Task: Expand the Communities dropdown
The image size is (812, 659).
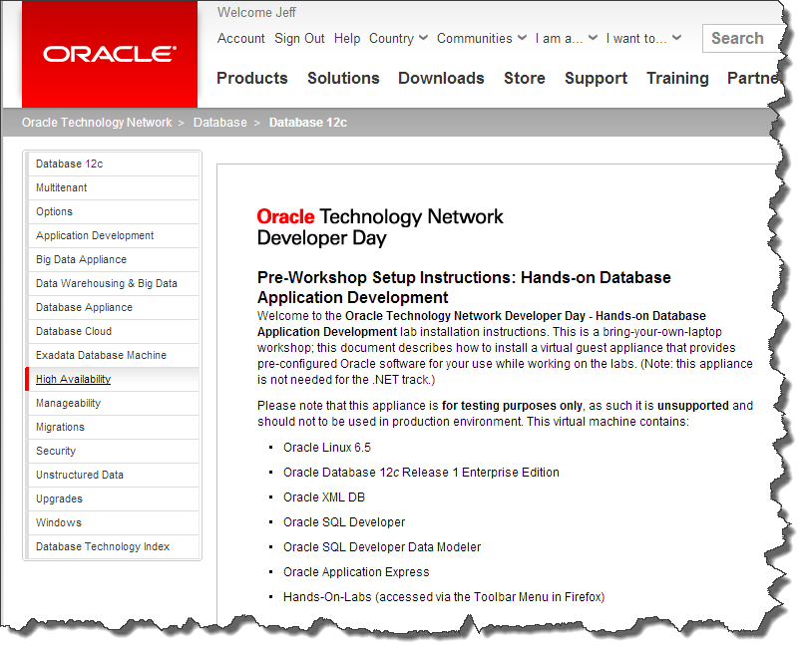Action: click(x=482, y=38)
